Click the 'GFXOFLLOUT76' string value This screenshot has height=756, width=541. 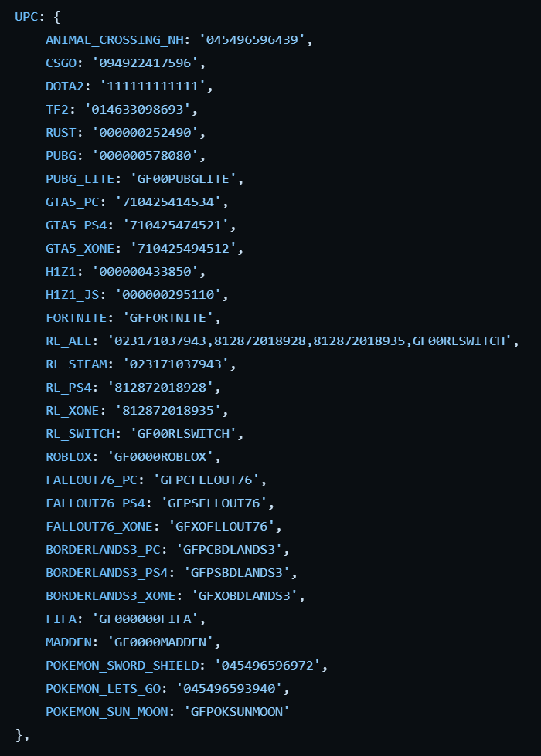[222, 526]
